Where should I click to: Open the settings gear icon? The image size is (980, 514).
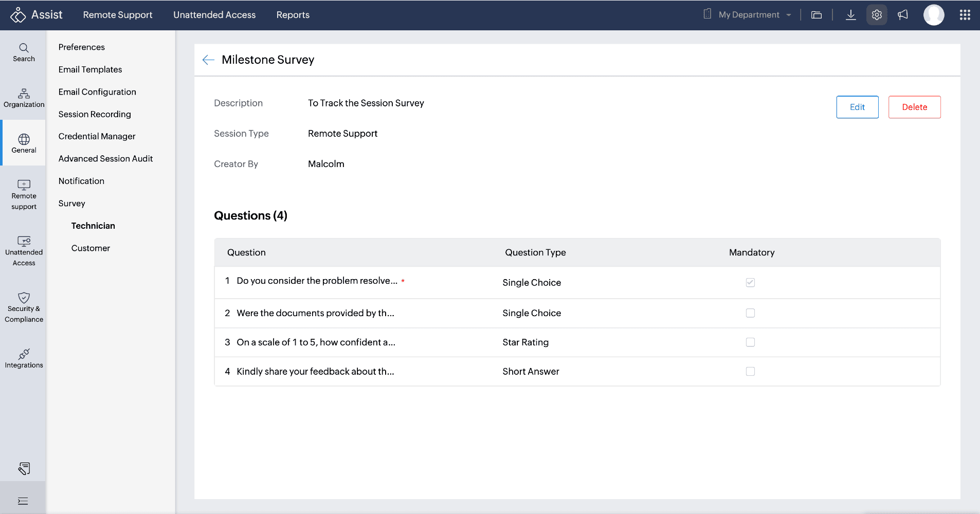[877, 15]
